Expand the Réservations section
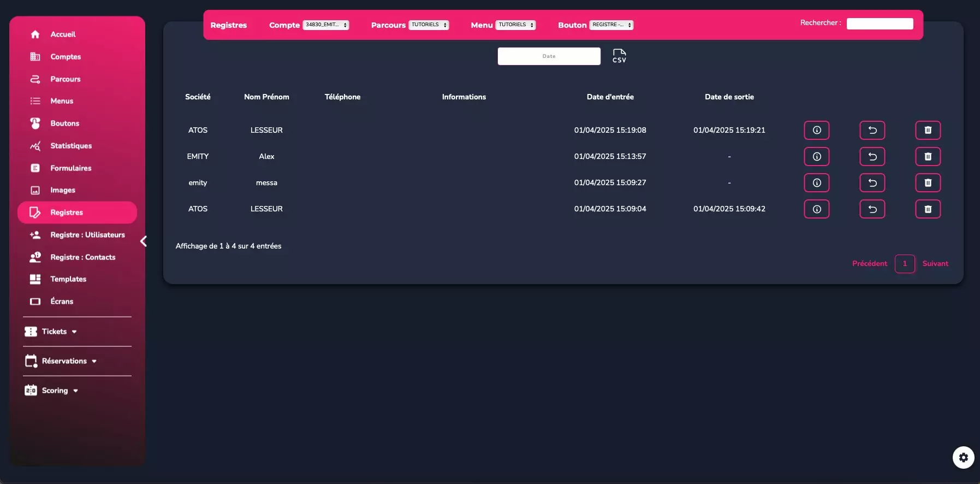This screenshot has height=484, width=980. coord(61,361)
